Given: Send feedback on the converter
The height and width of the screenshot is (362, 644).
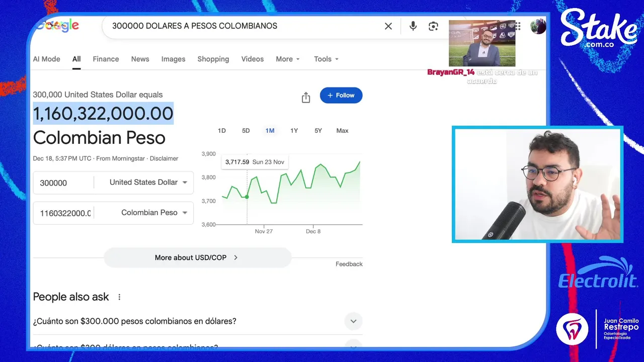Looking at the screenshot, I should (x=349, y=264).
